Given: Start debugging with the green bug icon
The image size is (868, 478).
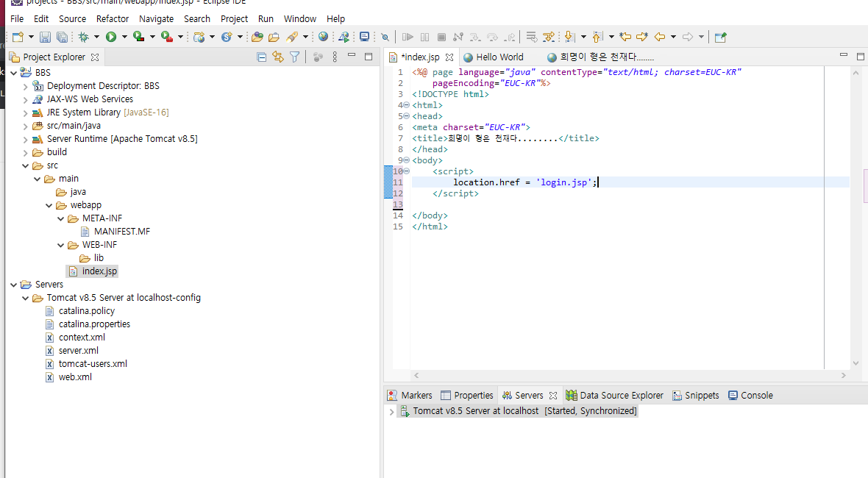Looking at the screenshot, I should click(x=84, y=37).
